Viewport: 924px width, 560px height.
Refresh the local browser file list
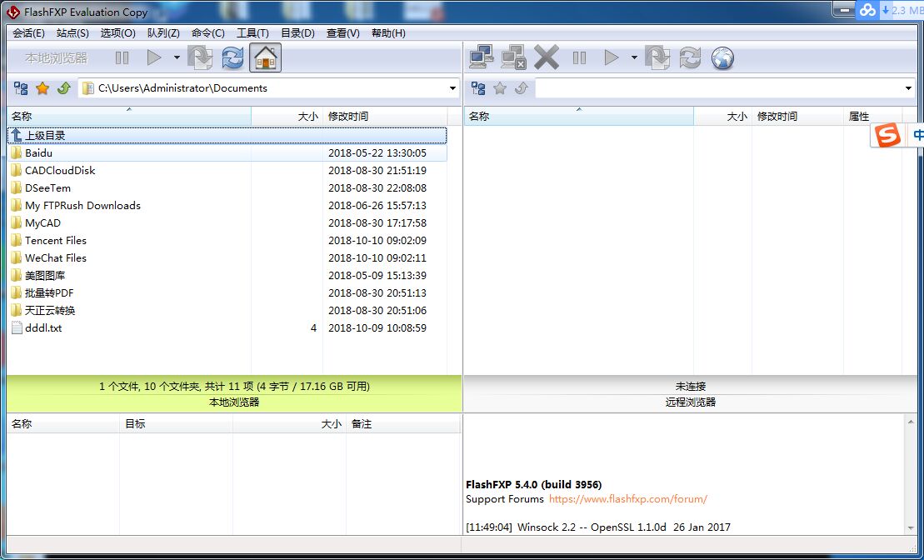click(x=232, y=57)
